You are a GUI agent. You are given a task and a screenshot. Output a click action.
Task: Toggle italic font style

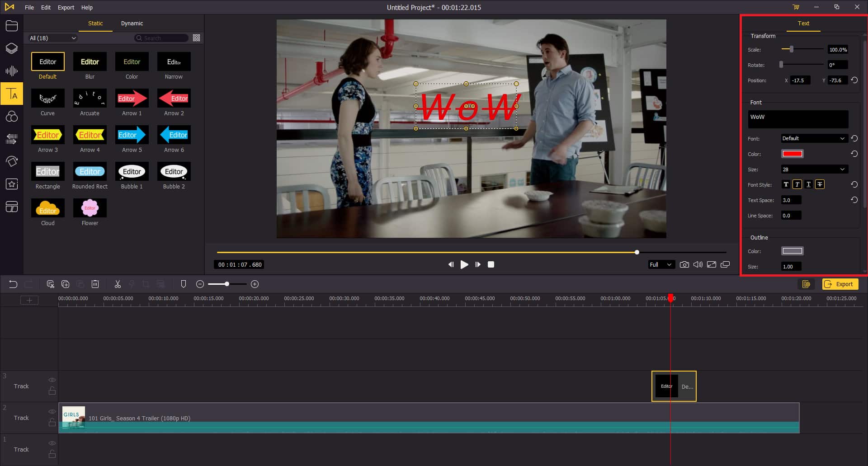[x=797, y=184]
